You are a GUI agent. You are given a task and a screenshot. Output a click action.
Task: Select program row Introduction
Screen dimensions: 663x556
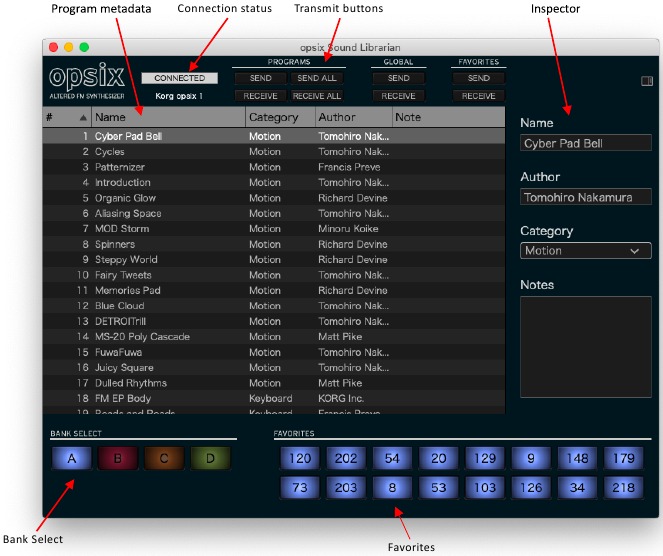pos(274,182)
